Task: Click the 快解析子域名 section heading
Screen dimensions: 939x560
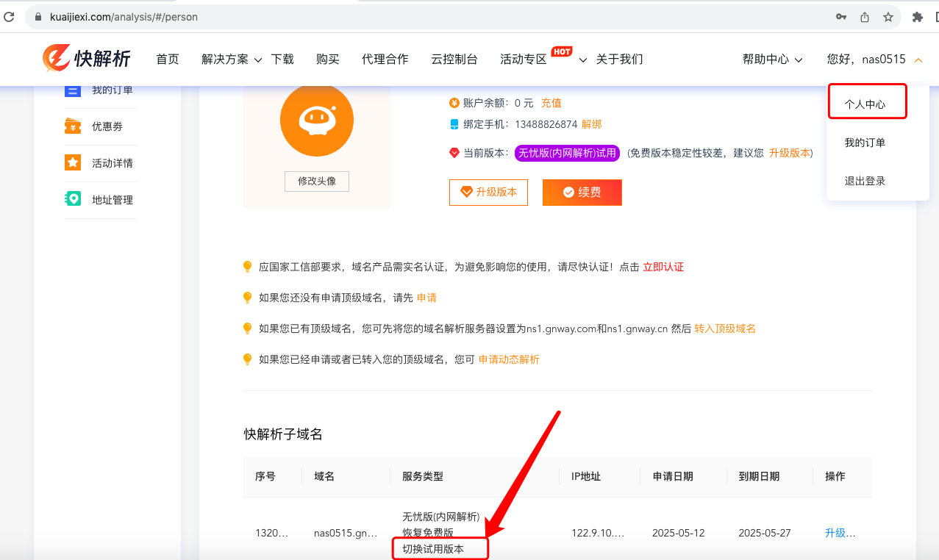Action: pos(283,434)
